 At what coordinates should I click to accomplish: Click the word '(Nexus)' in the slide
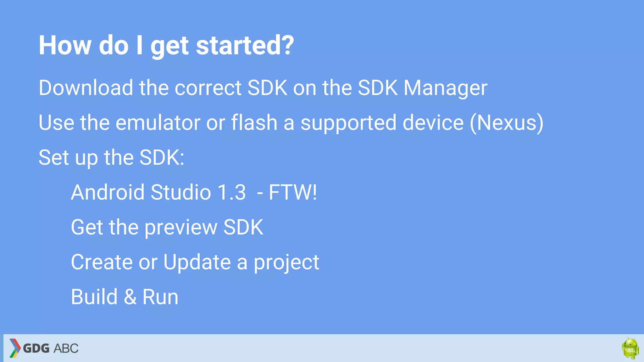coord(507,123)
